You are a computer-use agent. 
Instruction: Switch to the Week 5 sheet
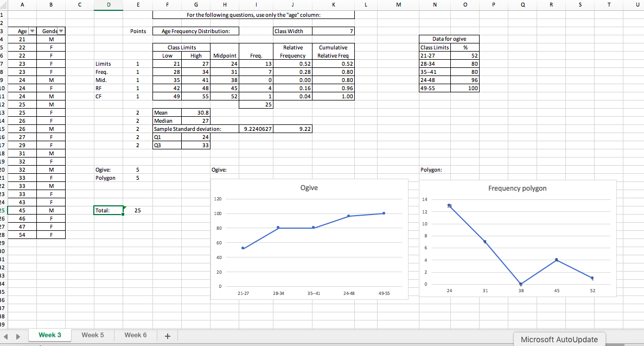pyautogui.click(x=92, y=335)
